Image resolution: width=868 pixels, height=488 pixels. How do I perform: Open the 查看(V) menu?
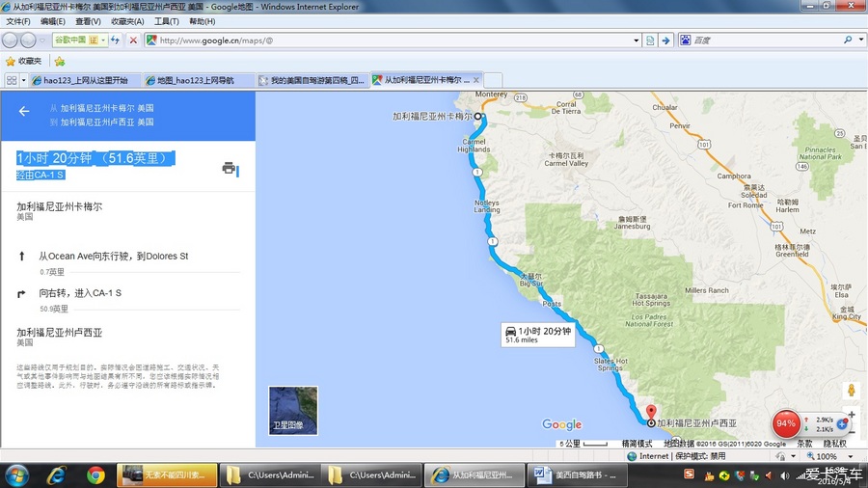point(88,21)
